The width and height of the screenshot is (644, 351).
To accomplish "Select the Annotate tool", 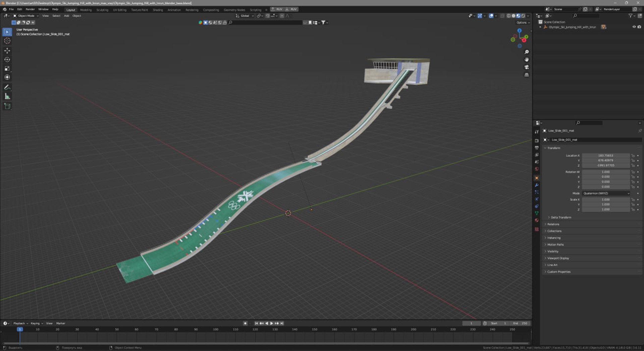I will pyautogui.click(x=7, y=87).
